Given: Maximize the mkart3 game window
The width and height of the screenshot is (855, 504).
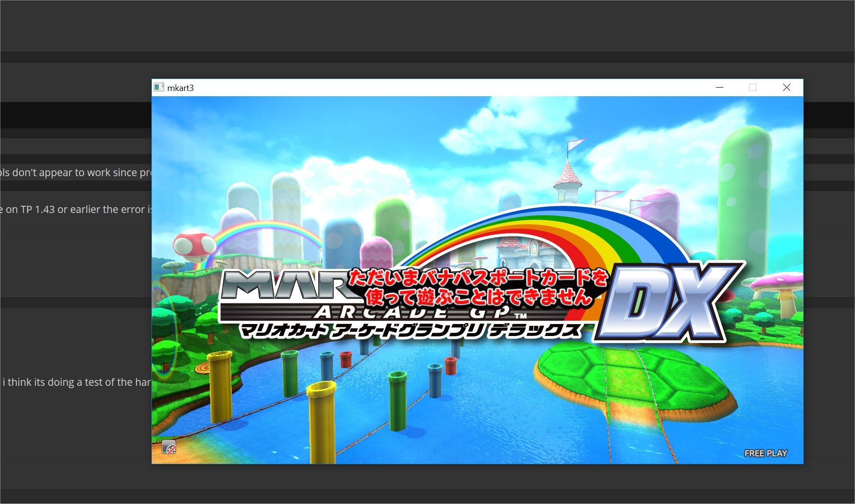Looking at the screenshot, I should (x=753, y=88).
